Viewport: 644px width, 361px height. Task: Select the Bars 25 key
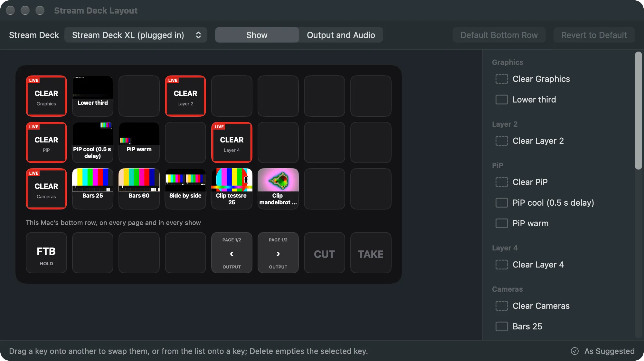pyautogui.click(x=93, y=189)
